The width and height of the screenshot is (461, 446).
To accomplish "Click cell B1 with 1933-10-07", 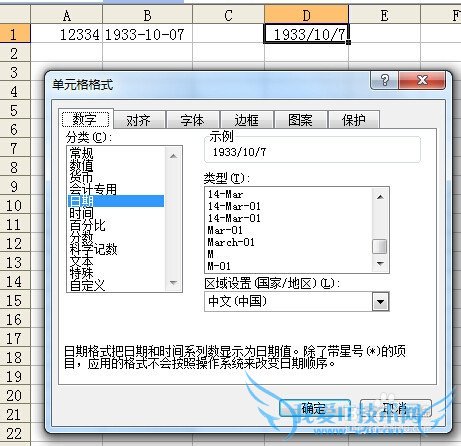I will (x=147, y=34).
